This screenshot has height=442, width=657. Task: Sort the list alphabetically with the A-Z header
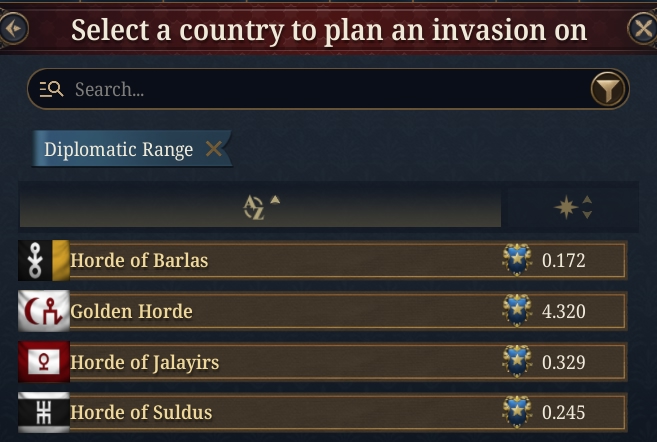click(260, 207)
